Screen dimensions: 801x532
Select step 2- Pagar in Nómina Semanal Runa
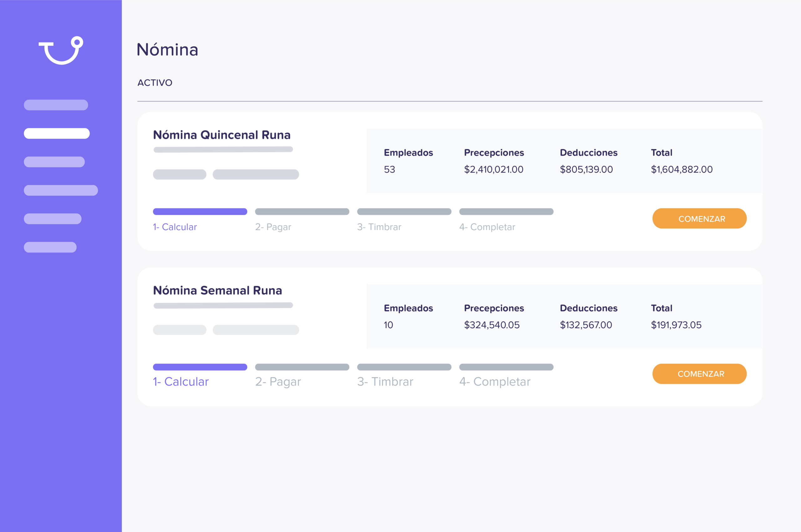pyautogui.click(x=278, y=381)
